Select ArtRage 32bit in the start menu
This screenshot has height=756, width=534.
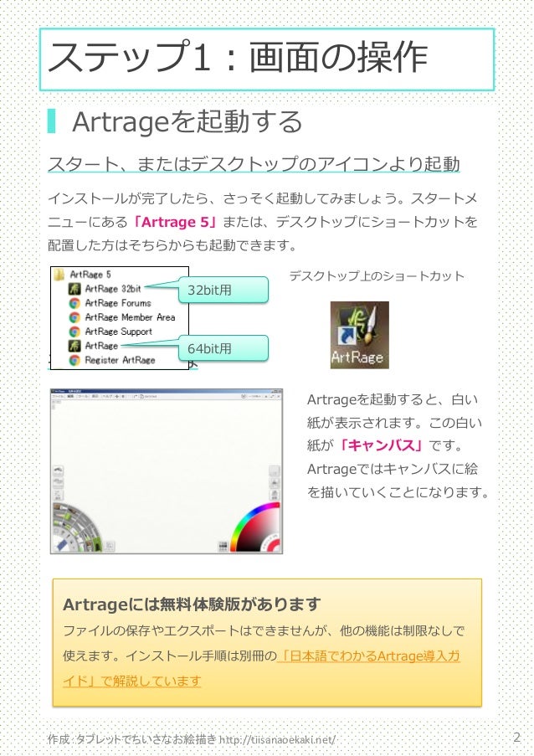[x=106, y=289]
